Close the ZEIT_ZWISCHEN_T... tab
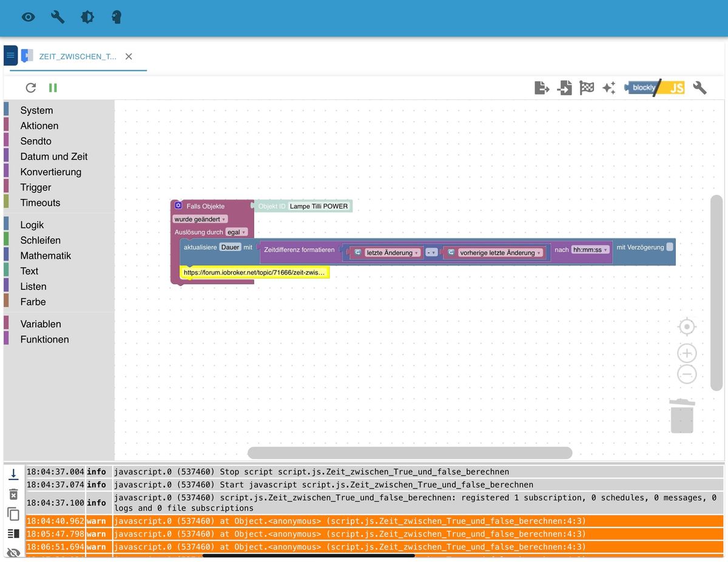 [x=129, y=56]
